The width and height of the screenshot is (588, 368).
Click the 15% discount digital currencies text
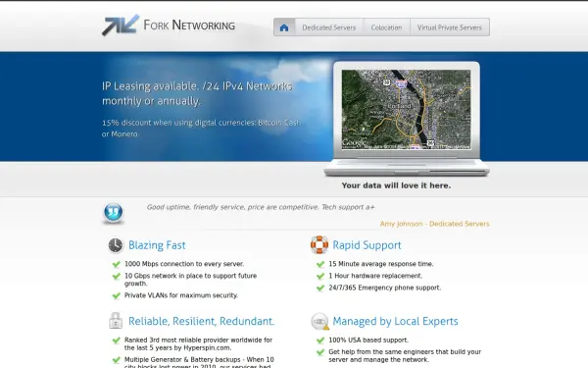[x=201, y=128]
